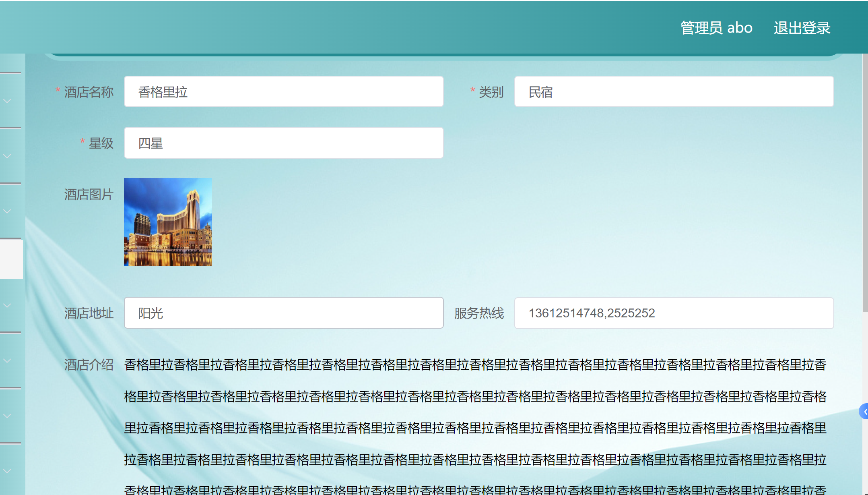Expand the second sidebar chevron from top

tap(7, 156)
